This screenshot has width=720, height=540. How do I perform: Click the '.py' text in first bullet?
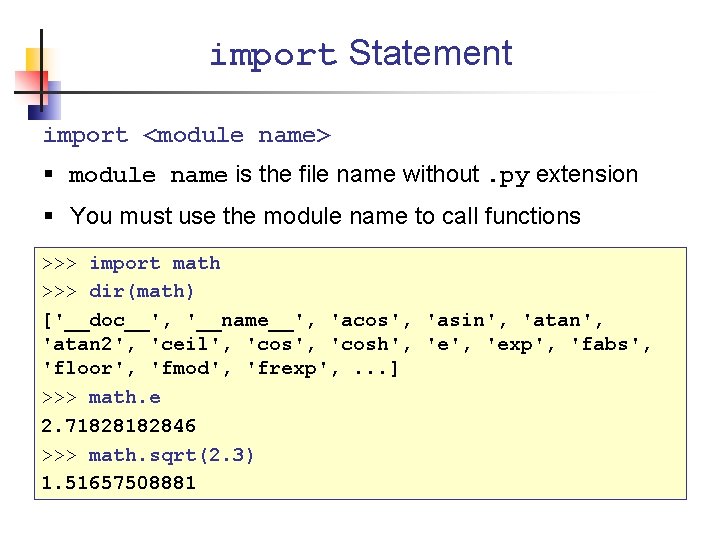click(x=509, y=176)
